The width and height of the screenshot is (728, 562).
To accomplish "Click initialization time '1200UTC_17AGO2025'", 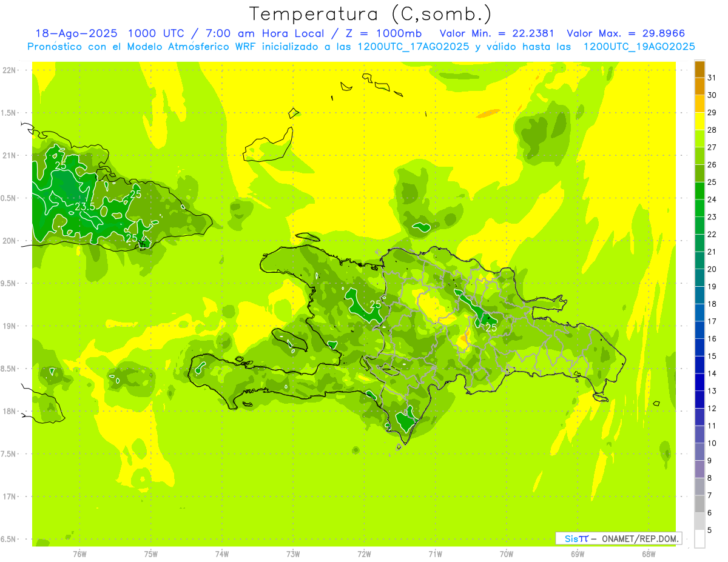I will coord(413,47).
